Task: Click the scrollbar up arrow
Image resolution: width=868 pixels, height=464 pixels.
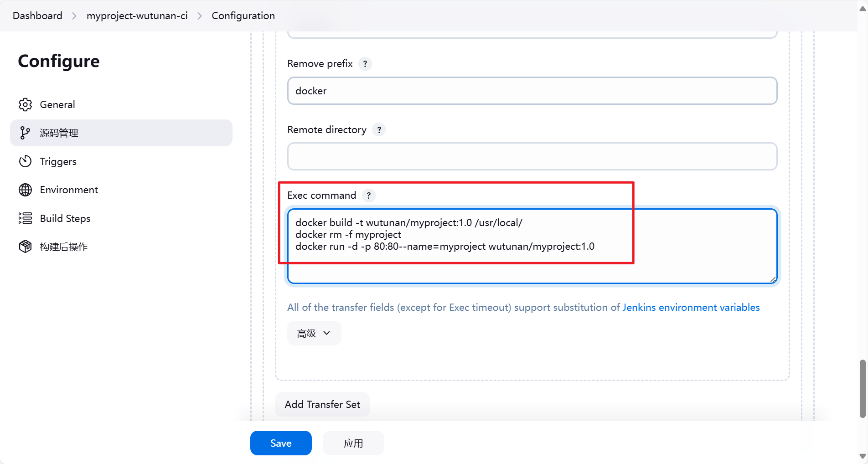Action: [x=863, y=8]
